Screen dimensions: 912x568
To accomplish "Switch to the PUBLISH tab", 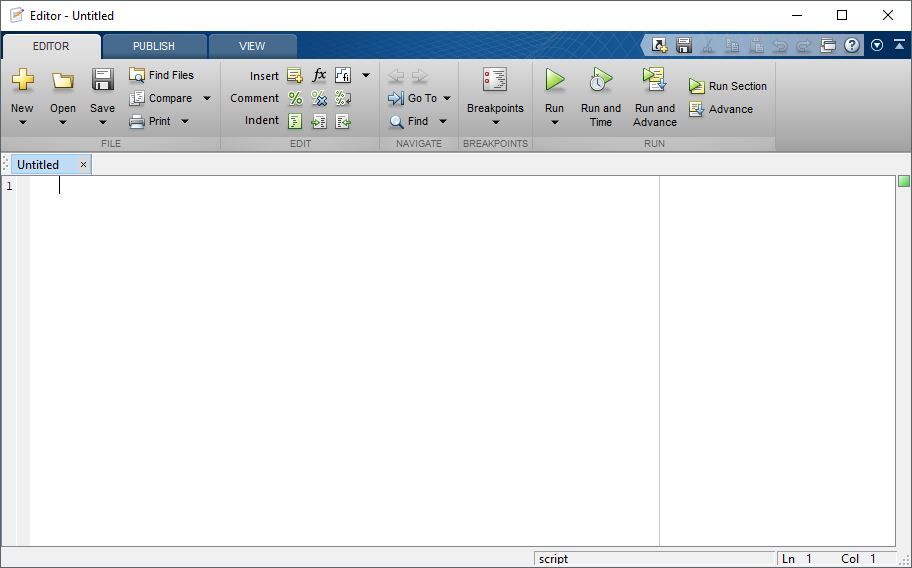I will pos(154,46).
